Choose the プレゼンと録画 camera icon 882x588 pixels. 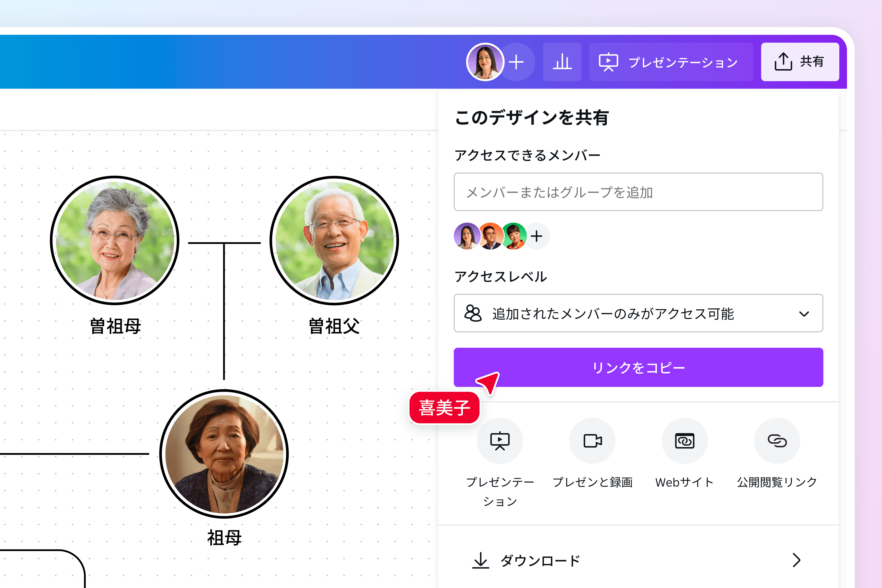click(x=593, y=441)
